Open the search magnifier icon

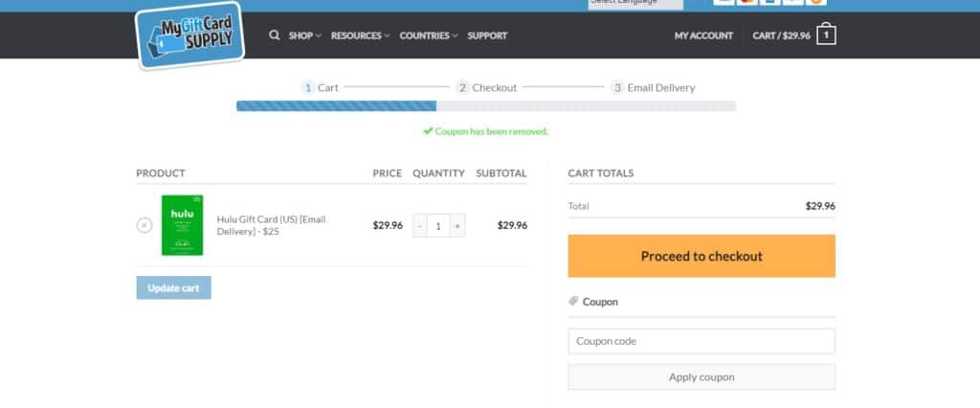coord(275,35)
